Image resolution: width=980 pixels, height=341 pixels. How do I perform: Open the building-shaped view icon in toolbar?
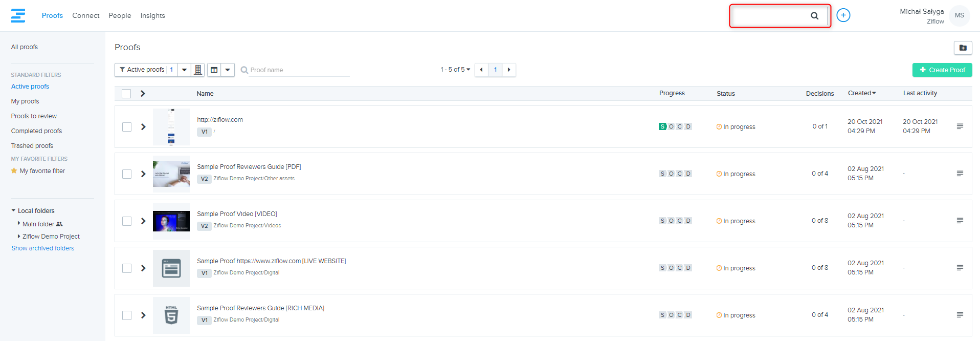198,70
